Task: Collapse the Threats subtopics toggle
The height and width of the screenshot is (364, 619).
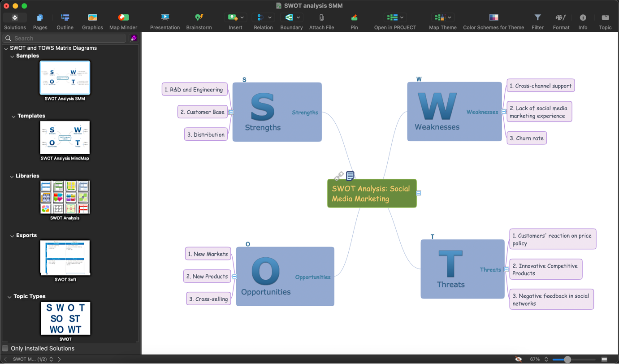Action: click(506, 269)
